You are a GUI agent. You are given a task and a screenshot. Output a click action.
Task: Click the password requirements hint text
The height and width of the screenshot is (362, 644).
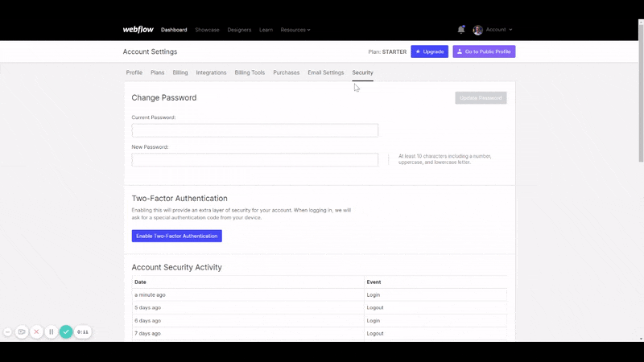point(445,159)
